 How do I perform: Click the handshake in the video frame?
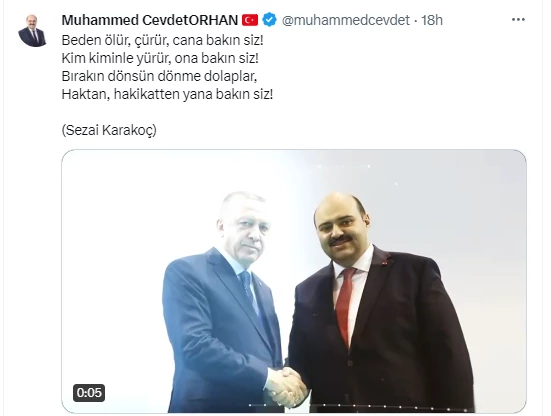[x=286, y=387]
